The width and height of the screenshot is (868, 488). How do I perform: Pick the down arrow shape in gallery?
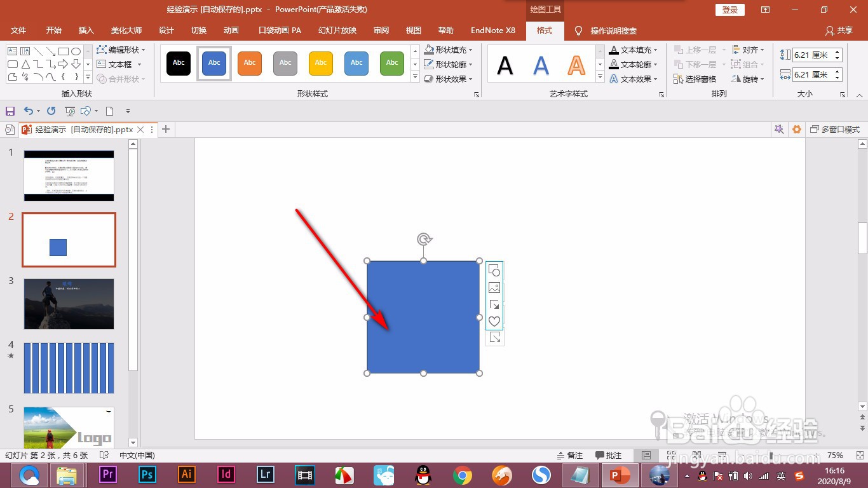click(x=76, y=64)
